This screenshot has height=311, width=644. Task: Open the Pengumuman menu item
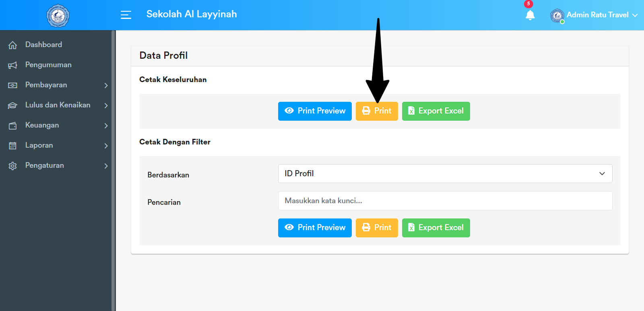pos(48,65)
